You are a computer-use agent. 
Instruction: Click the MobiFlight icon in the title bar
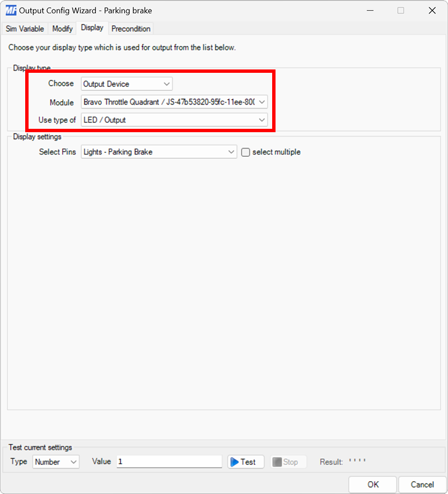[x=11, y=10]
